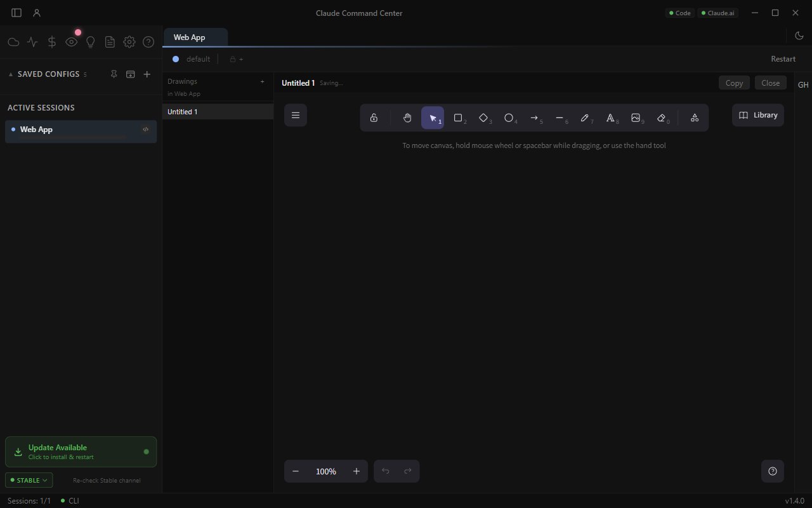Image resolution: width=812 pixels, height=508 pixels.
Task: Click the redo arrow button
Action: tap(408, 471)
